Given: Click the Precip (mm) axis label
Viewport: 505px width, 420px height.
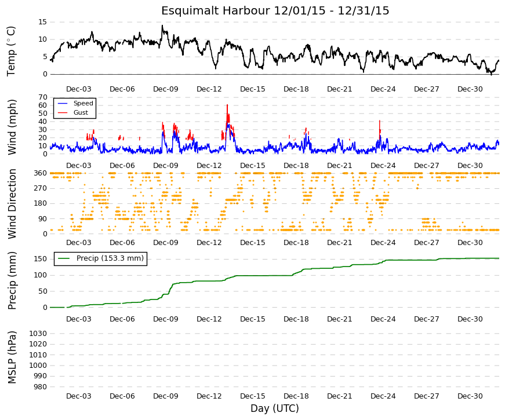Looking at the screenshot, I should (x=12, y=280).
